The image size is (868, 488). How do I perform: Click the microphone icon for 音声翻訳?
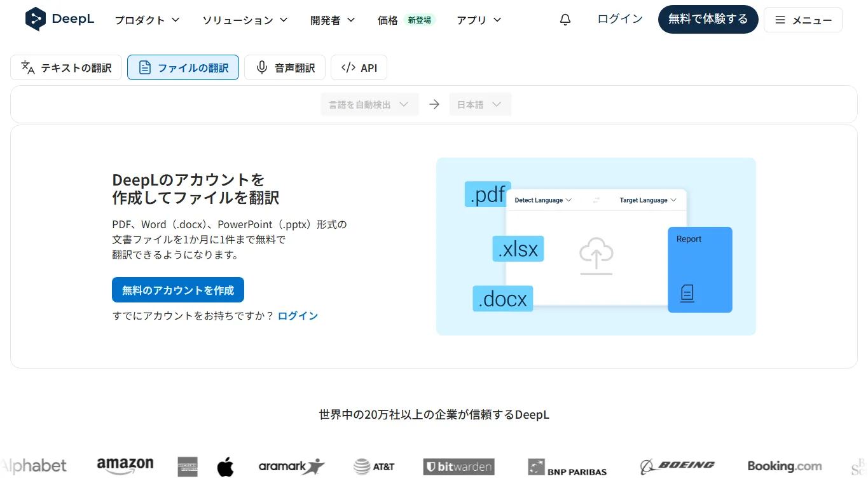pos(261,67)
